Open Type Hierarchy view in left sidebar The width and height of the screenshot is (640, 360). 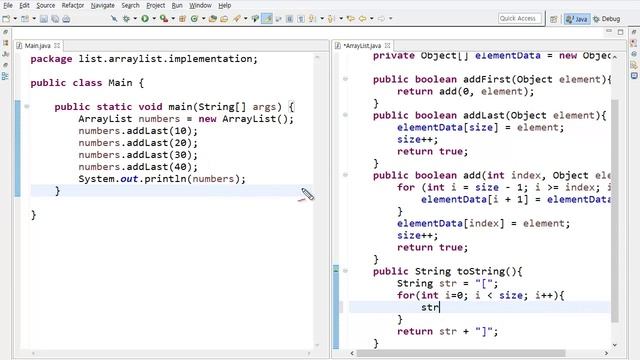(x=5, y=76)
